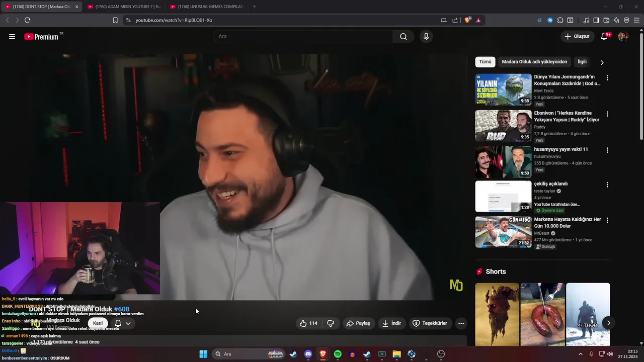Screen dimensions: 644x362
Task: Show next Shorts with the arrow
Action: [x=609, y=323]
